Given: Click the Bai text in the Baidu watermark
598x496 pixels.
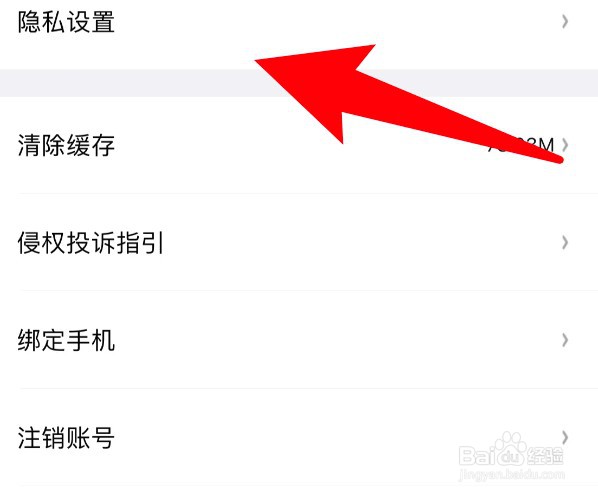Looking at the screenshot, I should 477,456.
